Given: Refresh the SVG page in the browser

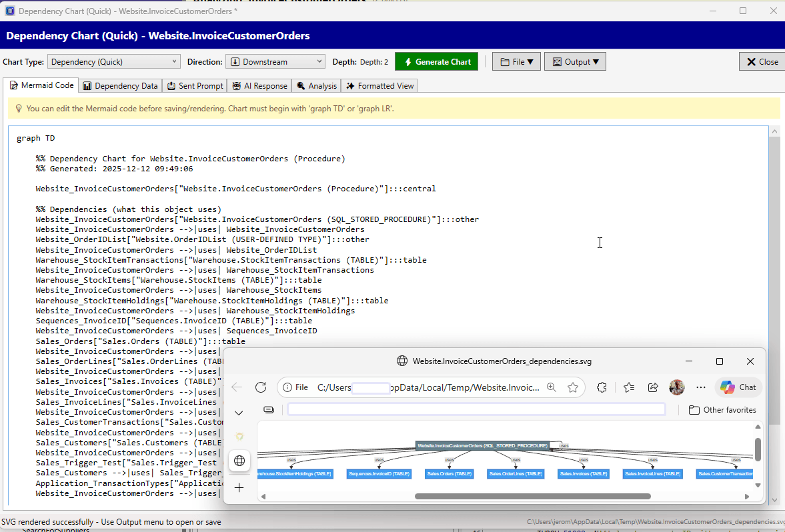Looking at the screenshot, I should click(261, 387).
